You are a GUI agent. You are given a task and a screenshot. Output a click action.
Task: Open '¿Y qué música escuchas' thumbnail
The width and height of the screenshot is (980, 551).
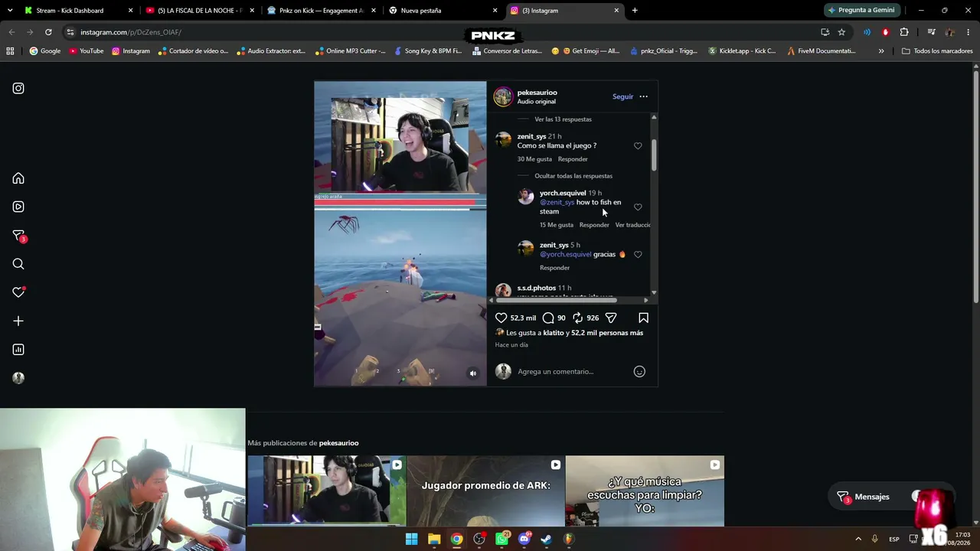pos(645,491)
